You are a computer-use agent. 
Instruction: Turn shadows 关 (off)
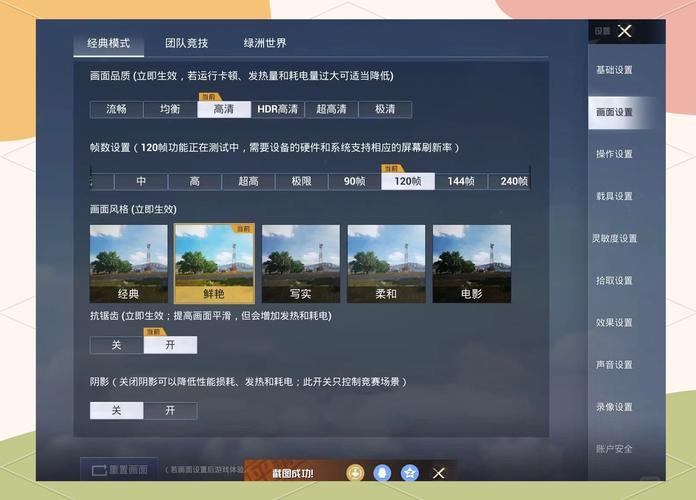pyautogui.click(x=116, y=410)
